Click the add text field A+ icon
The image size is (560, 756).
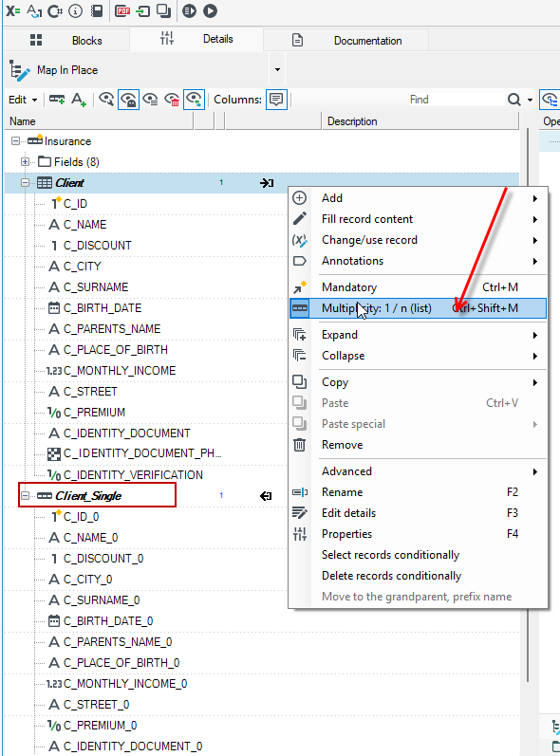point(79,100)
